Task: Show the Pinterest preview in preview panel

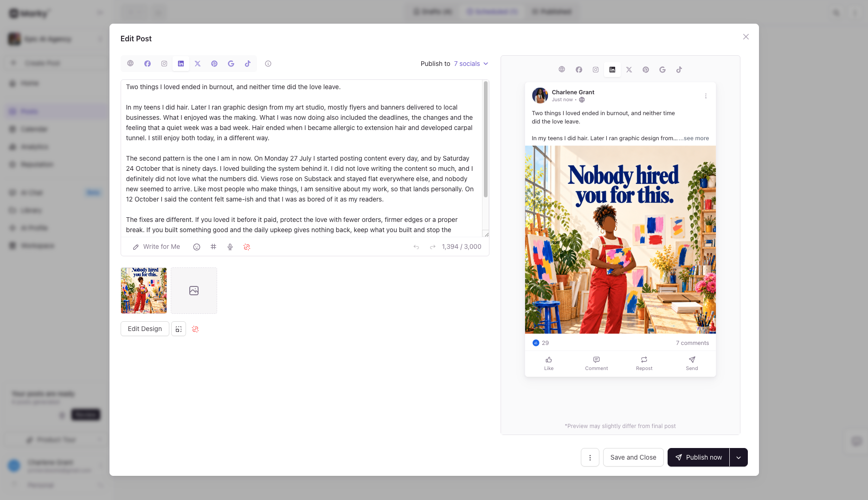Action: (x=646, y=70)
